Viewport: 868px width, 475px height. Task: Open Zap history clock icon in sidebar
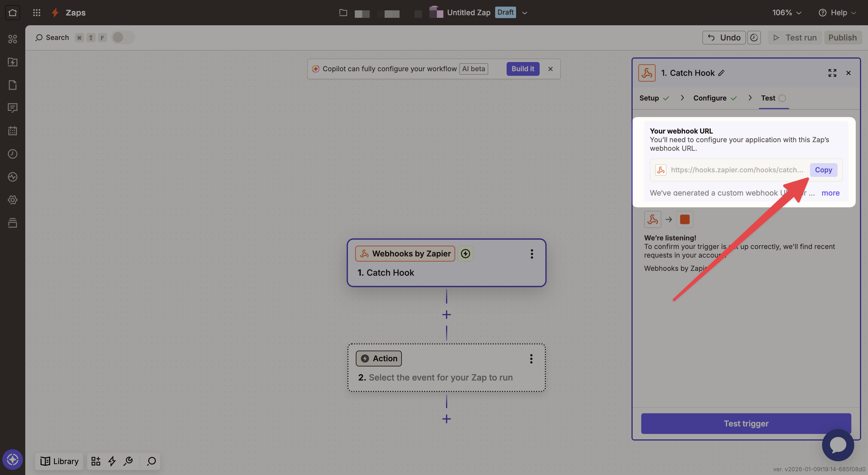point(12,154)
